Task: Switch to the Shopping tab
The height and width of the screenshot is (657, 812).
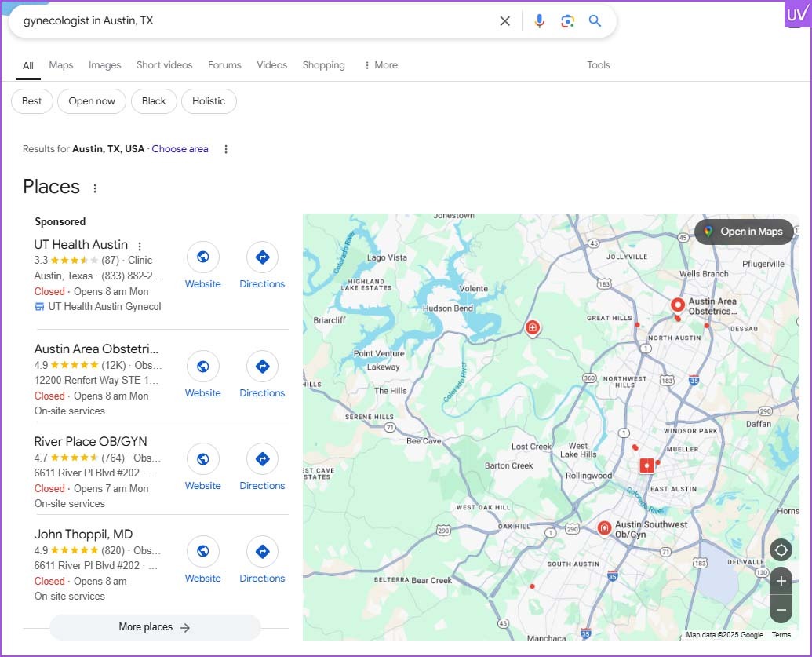Action: [x=324, y=65]
